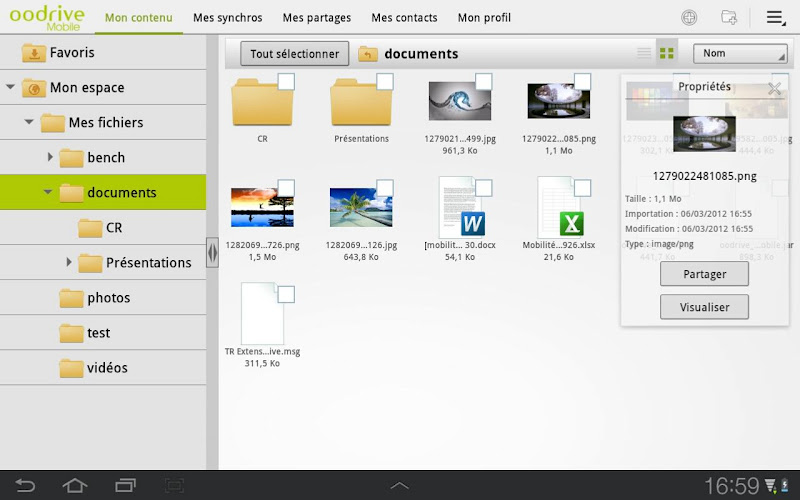
Task: Click the Partager button
Action: pyautogui.click(x=704, y=274)
